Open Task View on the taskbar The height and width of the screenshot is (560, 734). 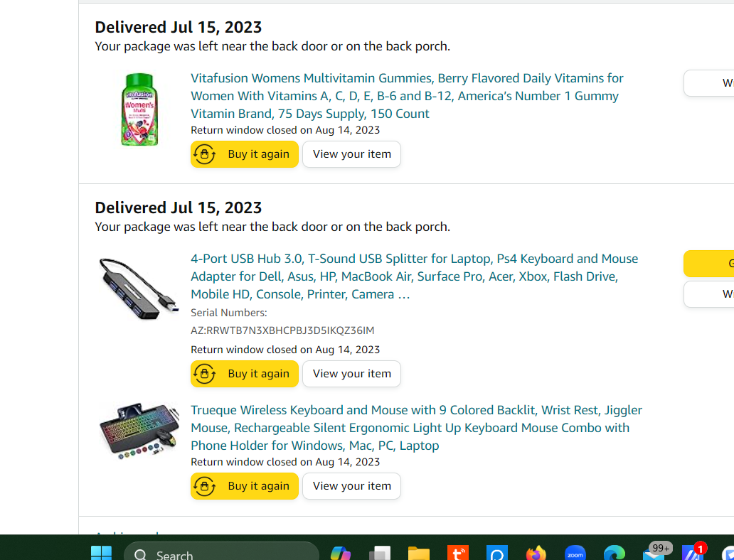(380, 552)
